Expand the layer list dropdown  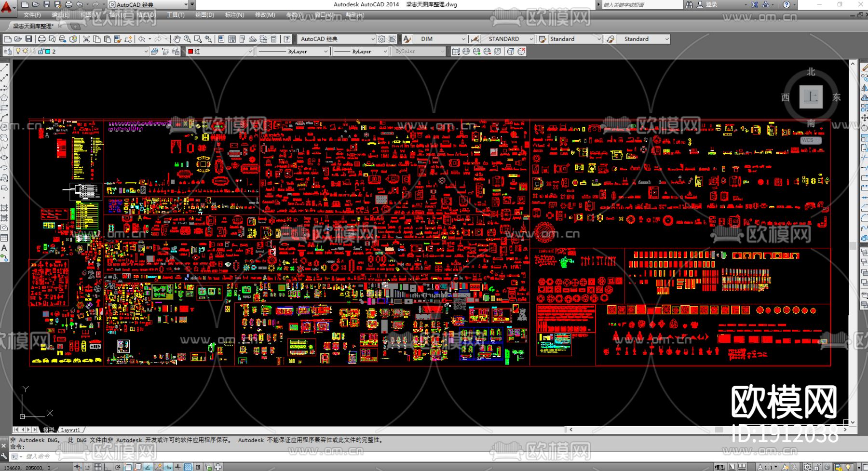coord(146,51)
